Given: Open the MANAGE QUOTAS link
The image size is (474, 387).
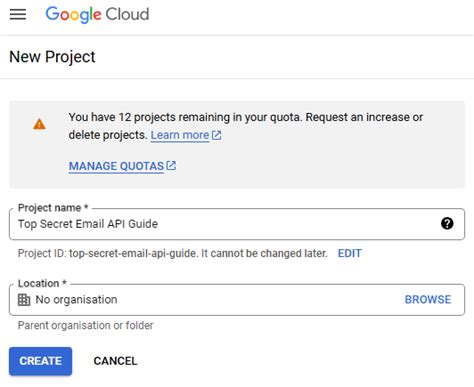Looking at the screenshot, I should point(116,166).
